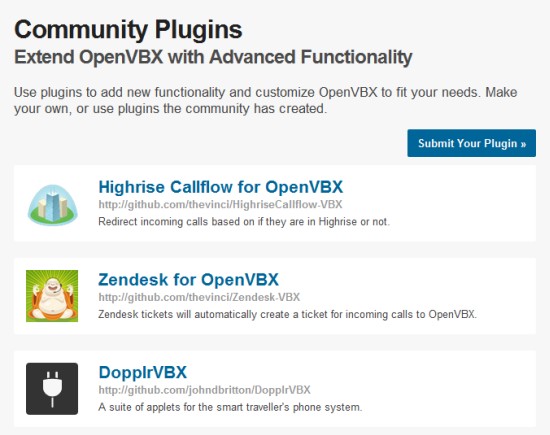This screenshot has width=550, height=435.
Task: Select the smart traveller's phone system description
Action: point(230,407)
